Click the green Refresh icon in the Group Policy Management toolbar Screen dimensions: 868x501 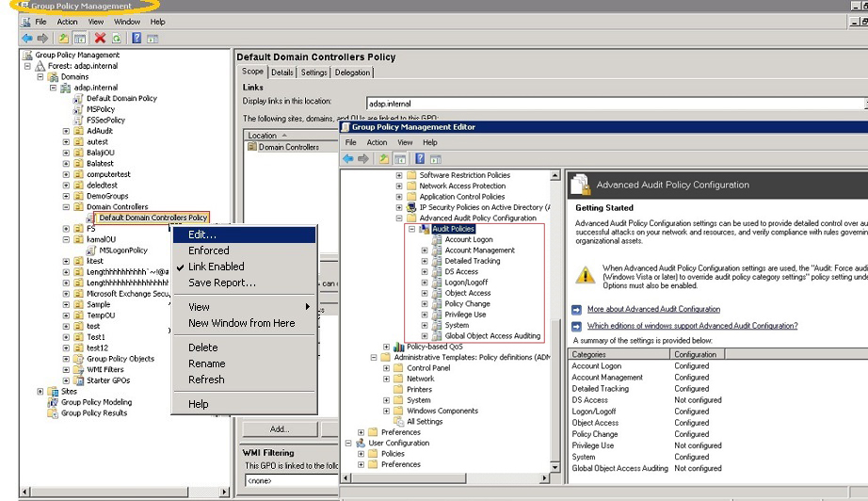[117, 39]
